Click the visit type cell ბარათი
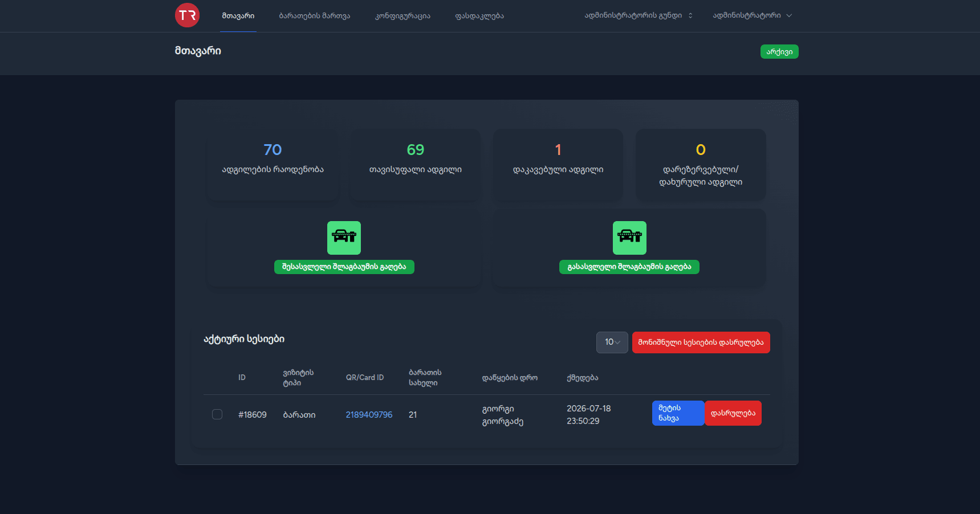This screenshot has width=980, height=514. pos(299,415)
